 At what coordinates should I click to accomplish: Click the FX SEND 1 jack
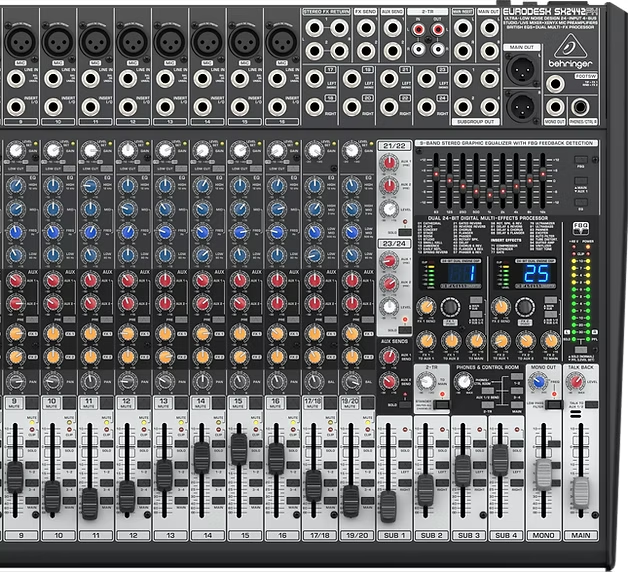tap(366, 28)
